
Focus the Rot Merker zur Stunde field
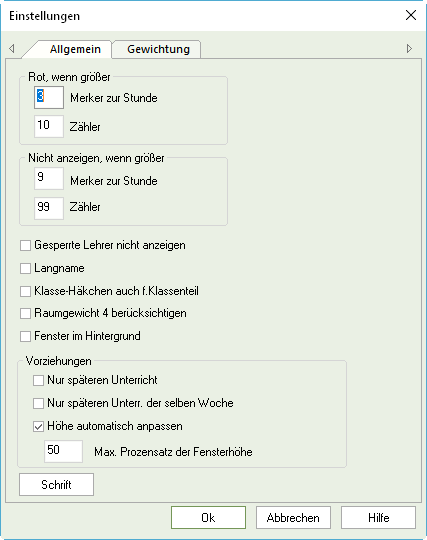(49, 97)
